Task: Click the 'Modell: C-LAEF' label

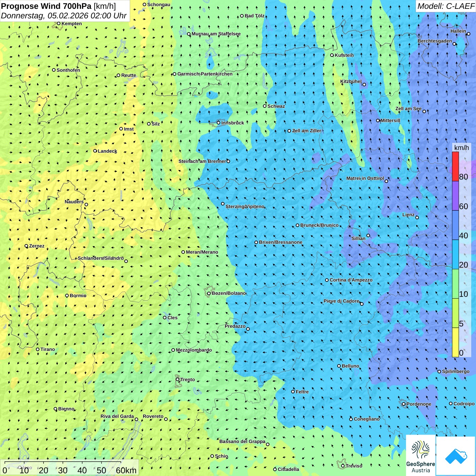Action: (x=445, y=6)
